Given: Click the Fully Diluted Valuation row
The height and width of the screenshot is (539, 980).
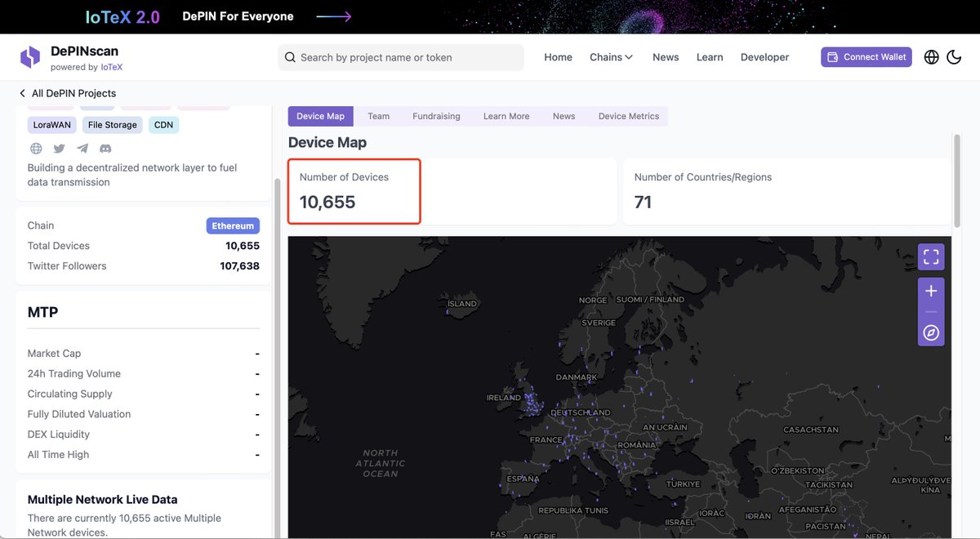Looking at the screenshot, I should point(143,414).
